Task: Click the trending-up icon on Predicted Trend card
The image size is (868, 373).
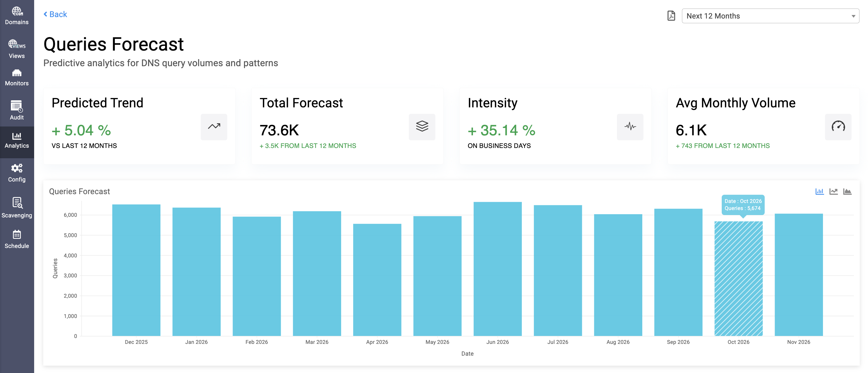Action: [x=214, y=127]
